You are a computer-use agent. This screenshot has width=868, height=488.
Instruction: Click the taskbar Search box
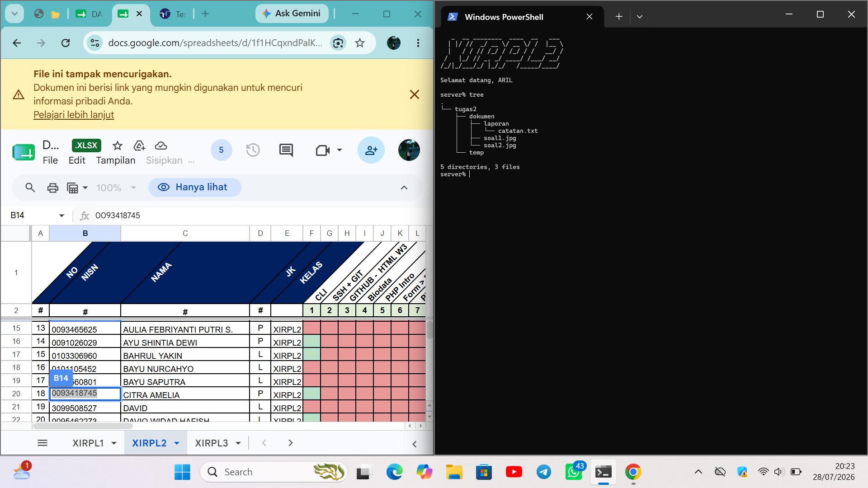(274, 472)
